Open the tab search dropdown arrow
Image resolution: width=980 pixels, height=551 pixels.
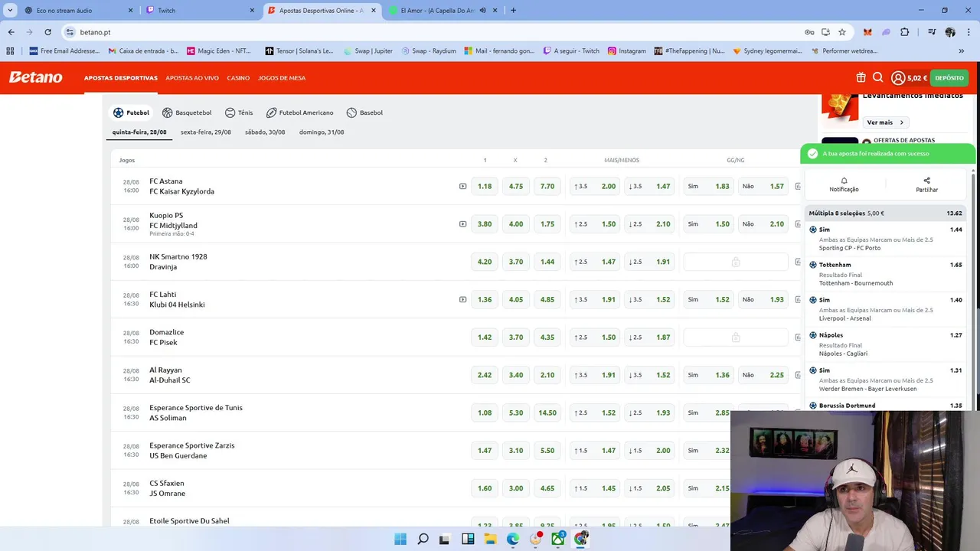(10, 11)
